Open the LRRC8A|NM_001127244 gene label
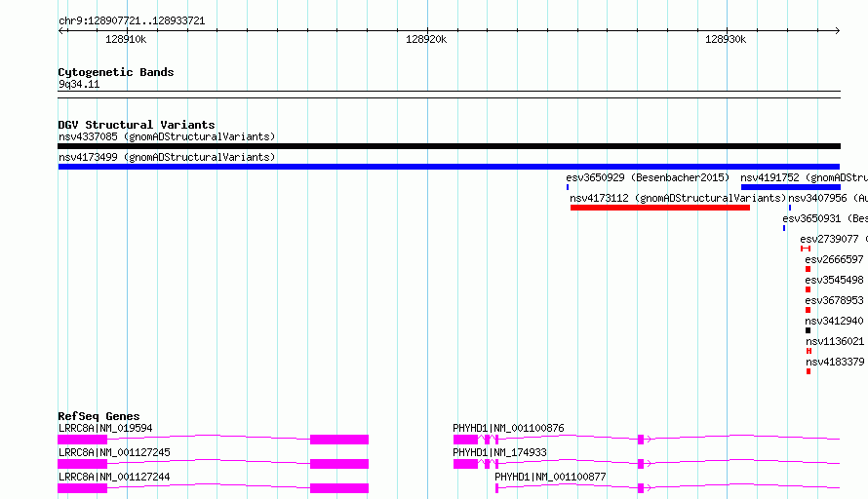Screen dimensions: 868x499 114,477
